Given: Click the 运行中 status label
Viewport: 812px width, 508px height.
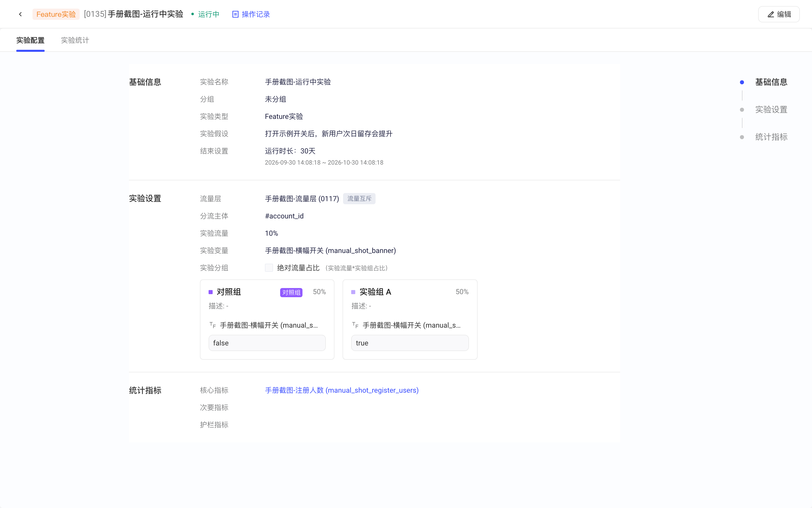Looking at the screenshot, I should point(208,14).
